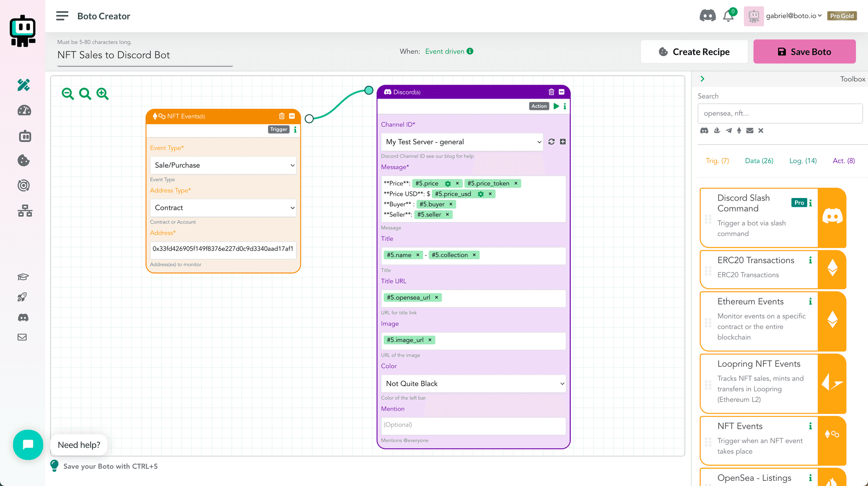Clear the toolbox filter
Screen dimensions: 868x486
(760, 130)
